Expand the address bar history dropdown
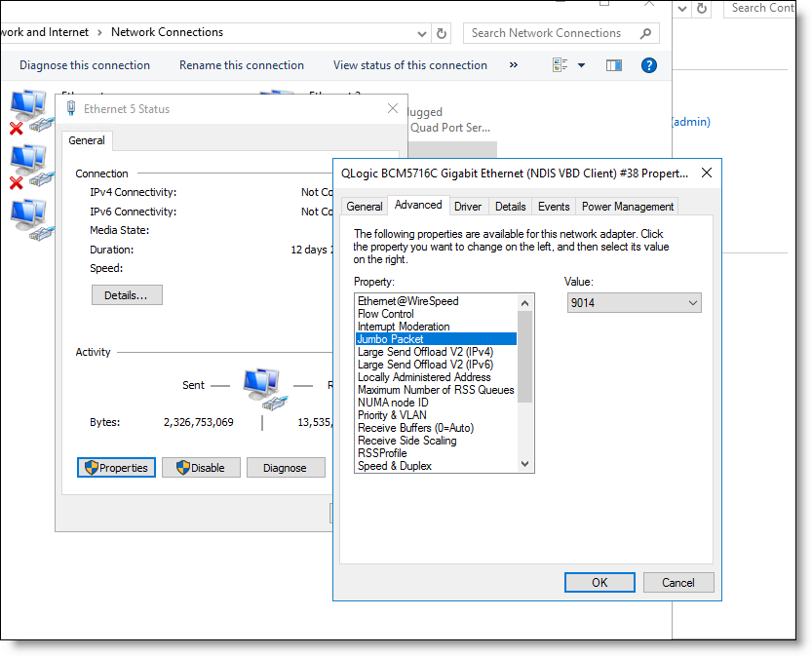Image resolution: width=812 pixels, height=656 pixels. click(422, 34)
